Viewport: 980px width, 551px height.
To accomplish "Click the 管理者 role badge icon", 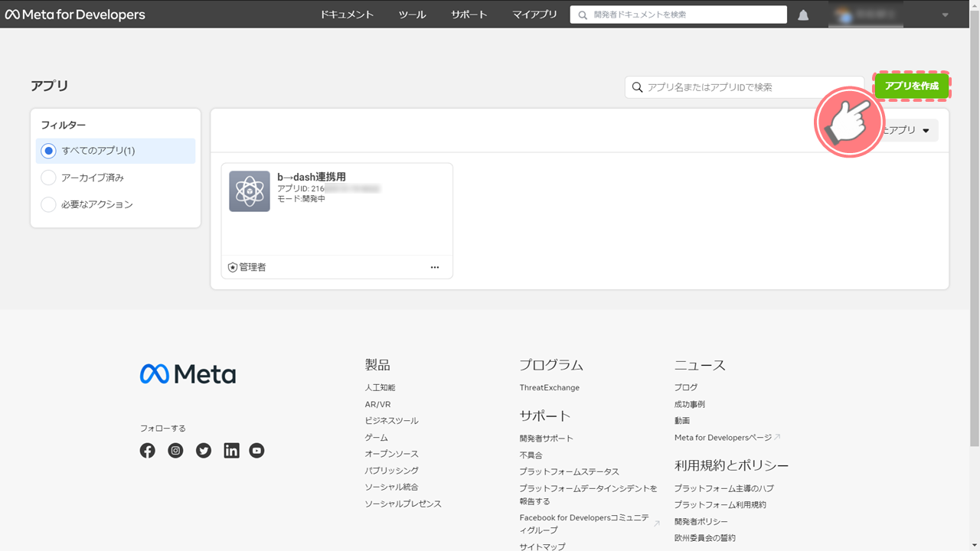I will [233, 267].
